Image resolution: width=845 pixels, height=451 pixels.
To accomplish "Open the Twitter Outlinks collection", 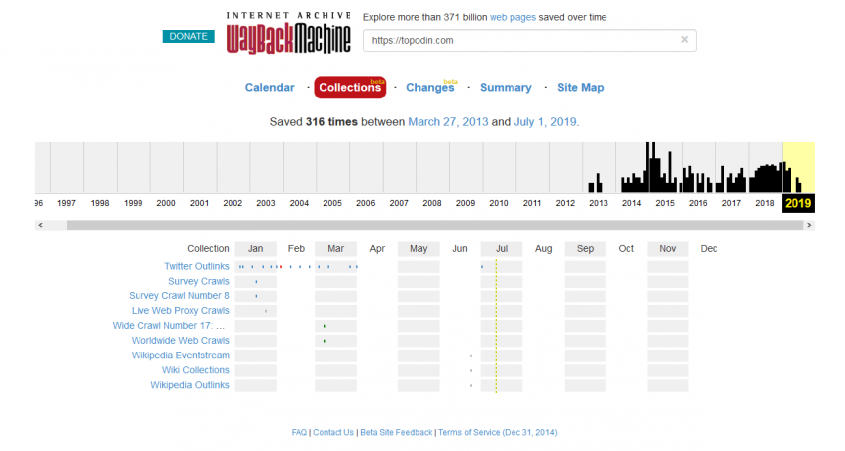I will coord(196,267).
